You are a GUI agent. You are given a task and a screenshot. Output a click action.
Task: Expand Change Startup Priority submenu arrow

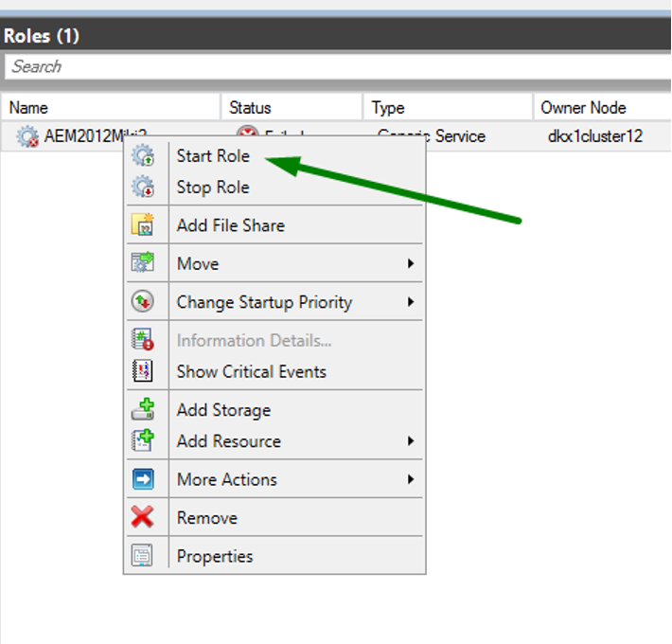click(x=411, y=302)
